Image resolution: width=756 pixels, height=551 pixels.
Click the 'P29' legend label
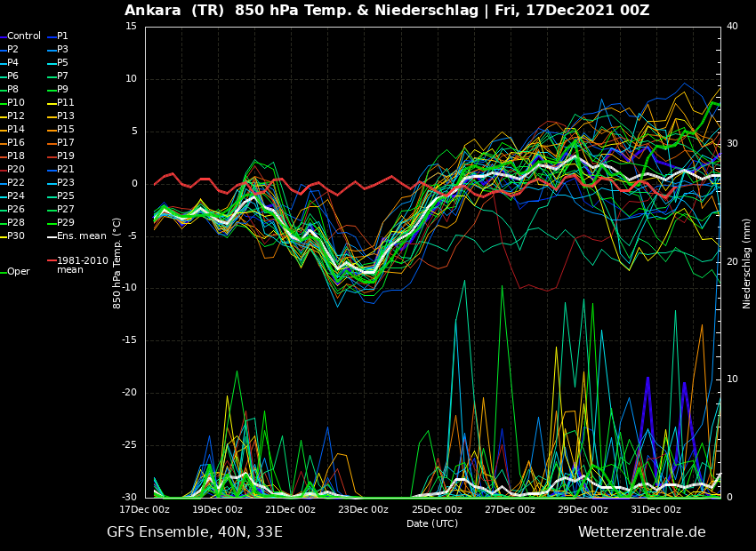point(66,222)
